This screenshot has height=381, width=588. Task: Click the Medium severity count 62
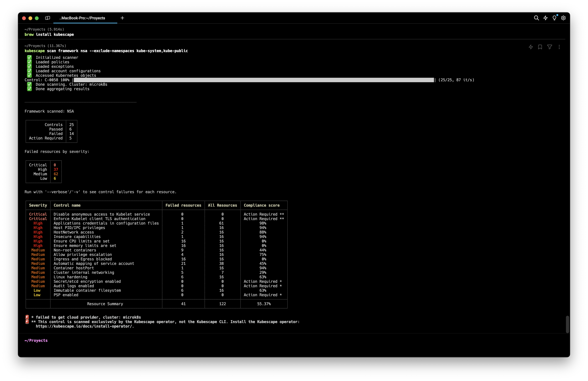[56, 174]
